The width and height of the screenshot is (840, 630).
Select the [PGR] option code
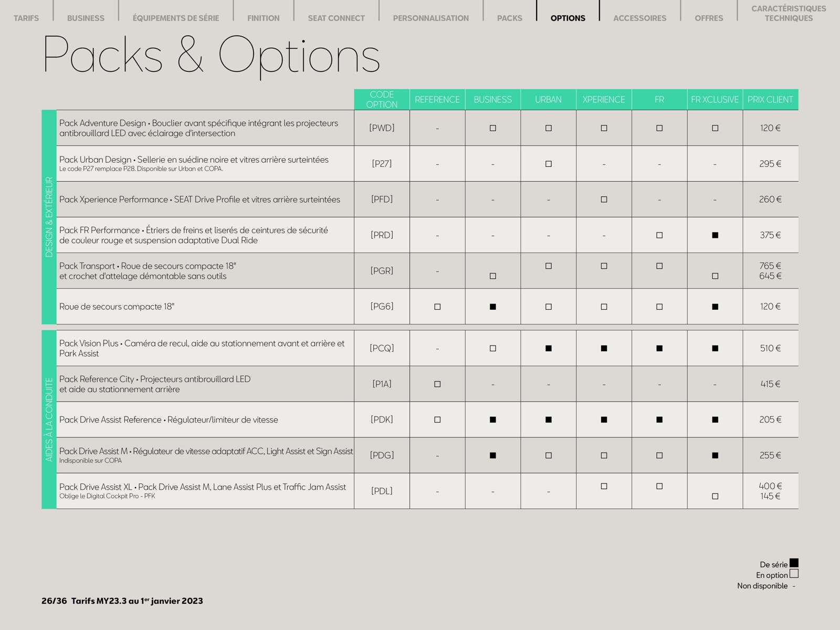(382, 270)
